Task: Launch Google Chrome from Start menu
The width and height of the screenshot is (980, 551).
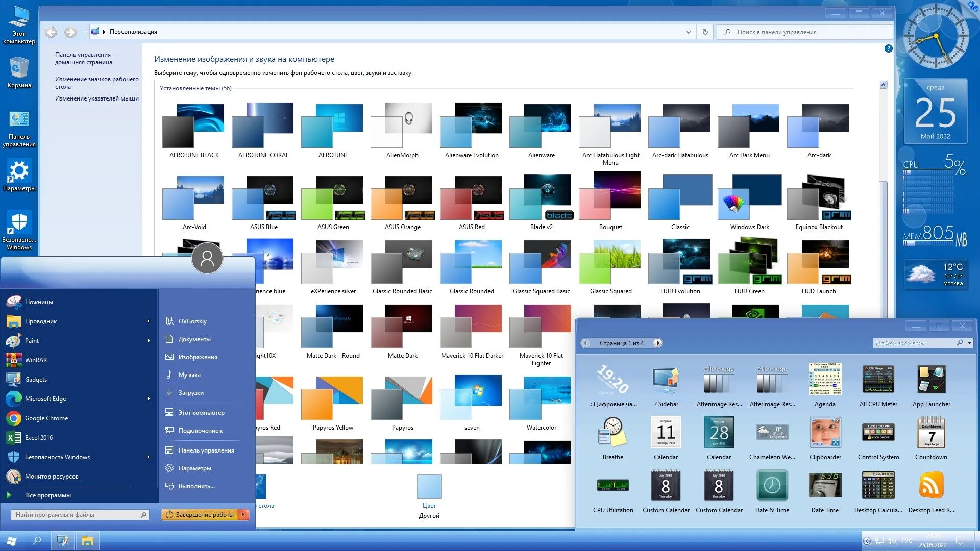Action: [46, 418]
